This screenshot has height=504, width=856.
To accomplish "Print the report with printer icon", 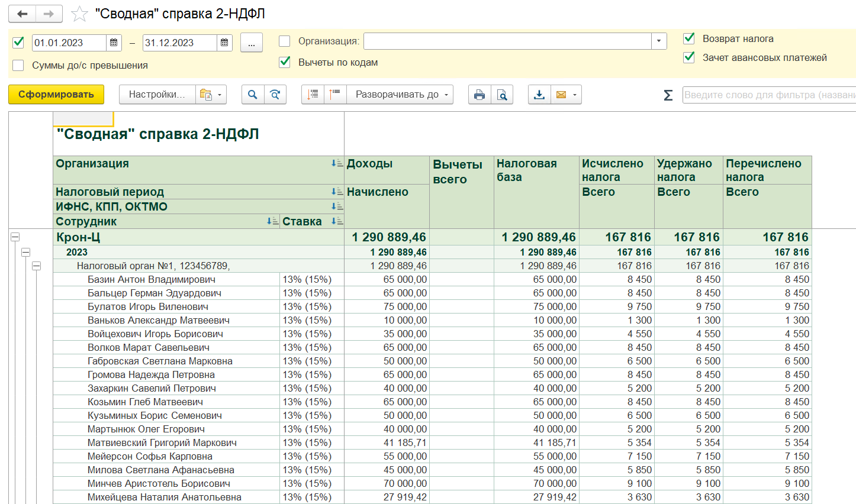I will coord(480,95).
